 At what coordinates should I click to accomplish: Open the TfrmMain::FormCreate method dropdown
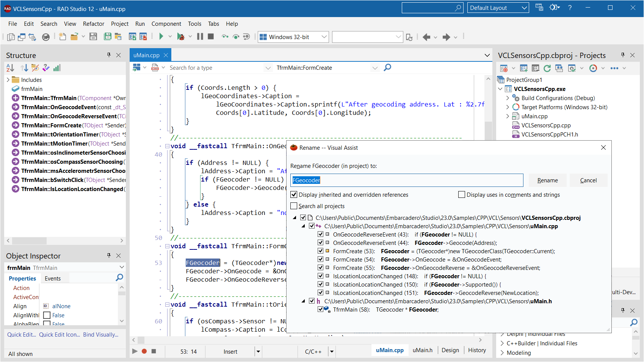pyautogui.click(x=375, y=68)
